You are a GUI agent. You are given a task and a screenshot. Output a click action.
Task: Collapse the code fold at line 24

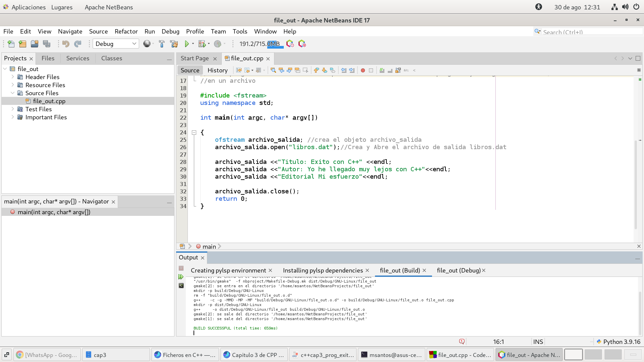pos(194,132)
